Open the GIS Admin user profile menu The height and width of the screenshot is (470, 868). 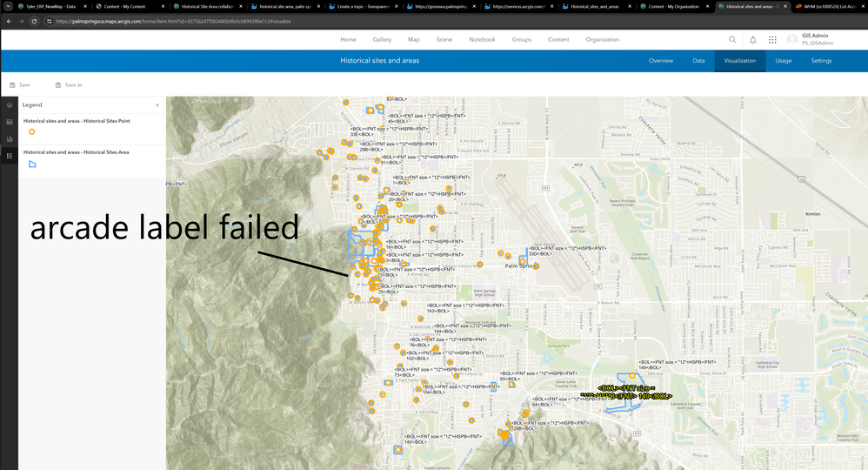(x=811, y=39)
